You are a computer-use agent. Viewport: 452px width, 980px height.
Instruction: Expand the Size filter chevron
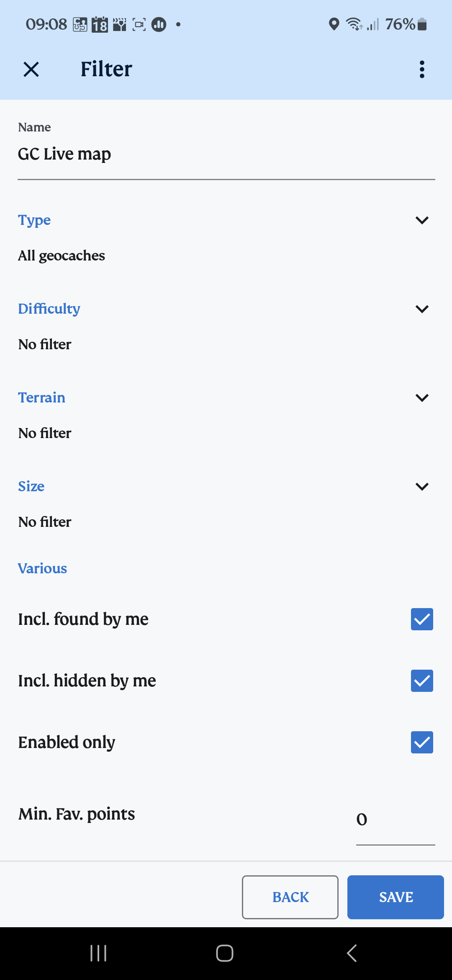pos(422,487)
